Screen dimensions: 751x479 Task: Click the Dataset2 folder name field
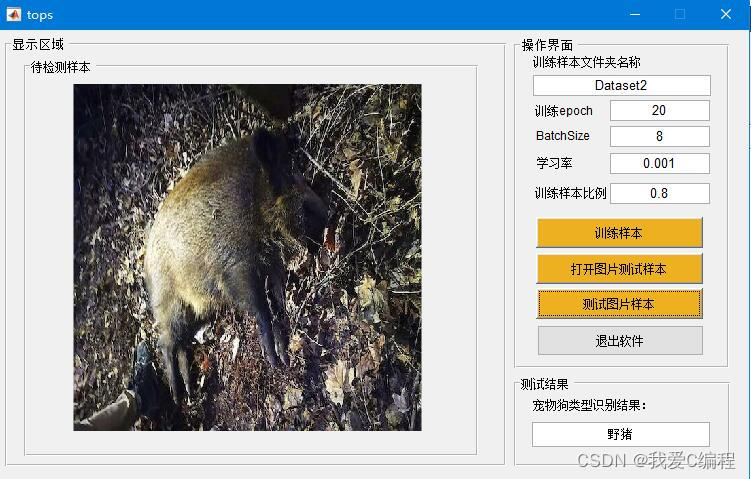621,85
